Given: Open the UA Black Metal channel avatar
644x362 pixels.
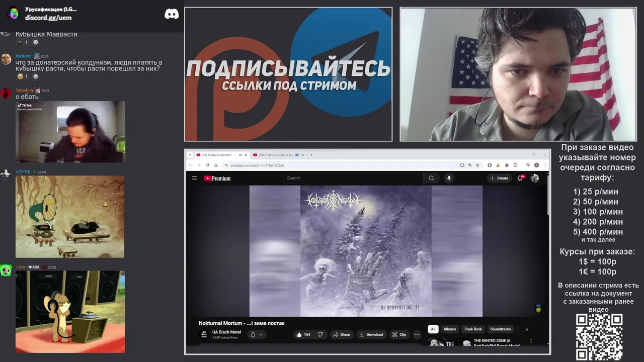Looking at the screenshot, I should [x=204, y=335].
